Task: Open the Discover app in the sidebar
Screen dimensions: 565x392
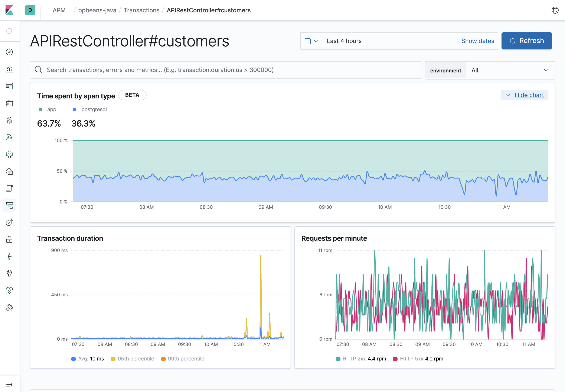Action: (x=9, y=52)
